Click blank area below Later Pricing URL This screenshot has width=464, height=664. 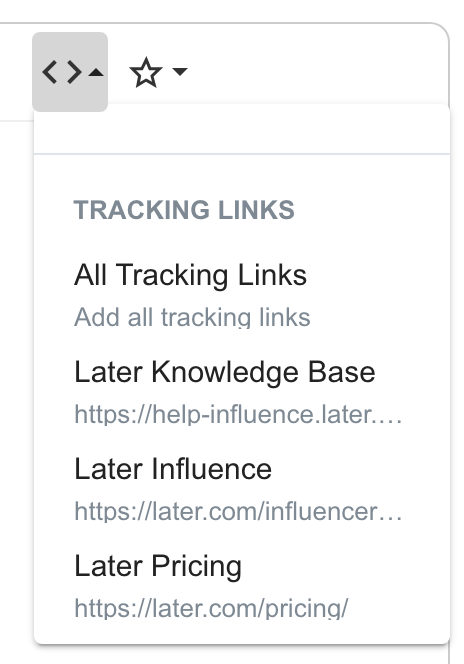[242, 632]
